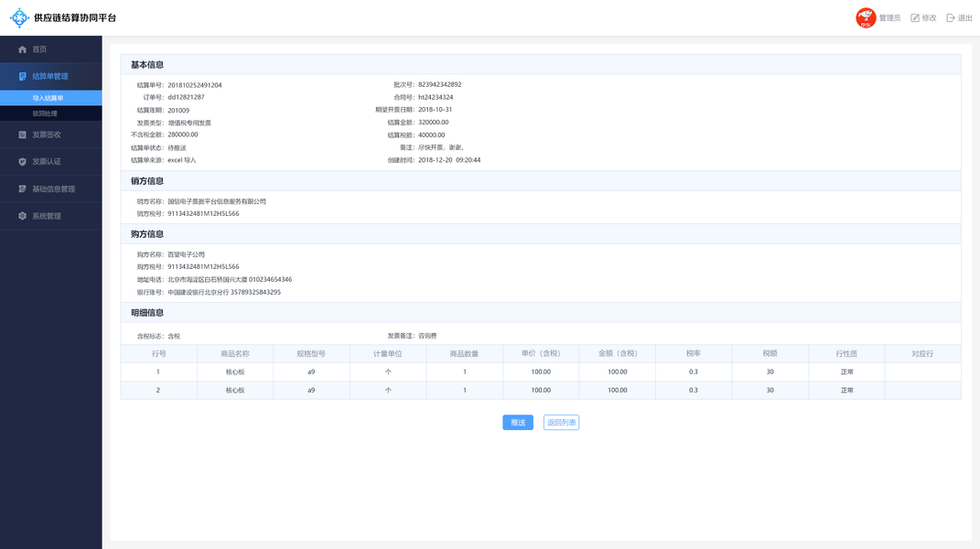
Task: Click the 税额 column header
Action: [x=770, y=354]
